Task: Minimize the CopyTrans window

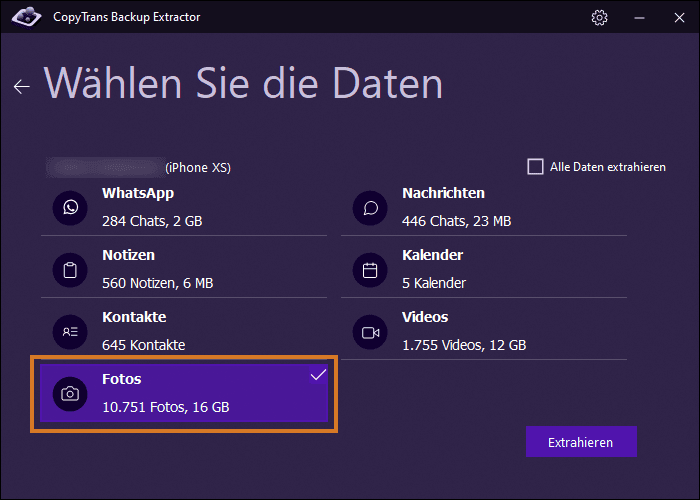Action: (639, 17)
